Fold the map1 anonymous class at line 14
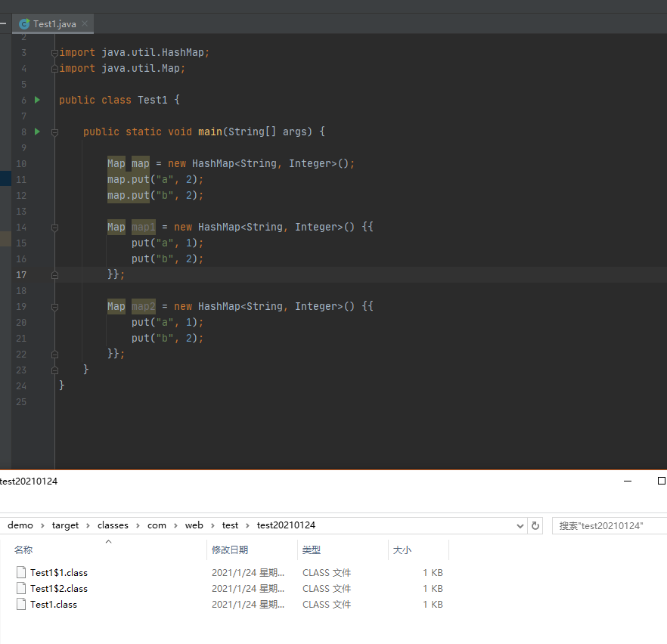The image size is (667, 644). (54, 228)
